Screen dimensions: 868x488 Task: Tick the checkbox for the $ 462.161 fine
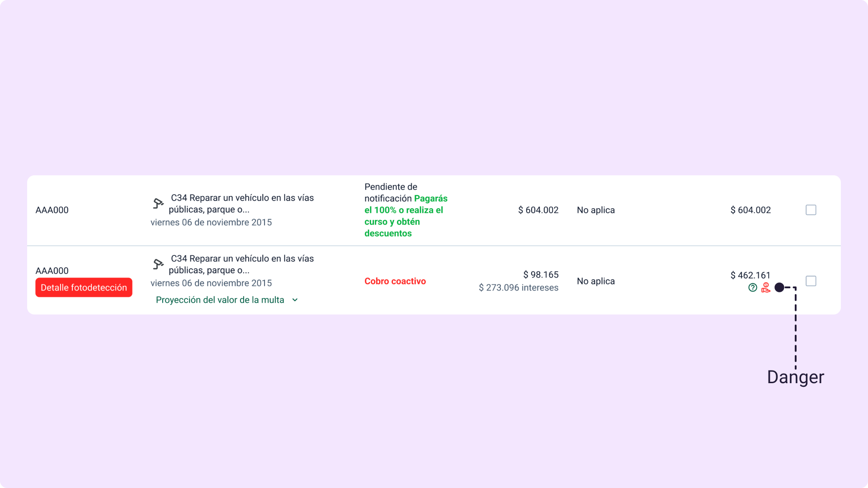(x=811, y=281)
